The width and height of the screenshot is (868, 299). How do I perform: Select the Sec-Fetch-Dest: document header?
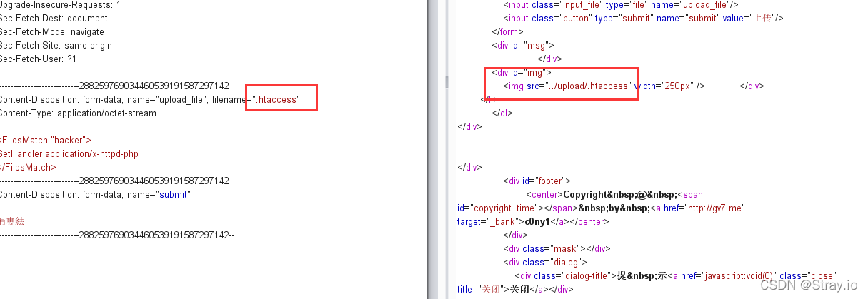click(x=54, y=18)
